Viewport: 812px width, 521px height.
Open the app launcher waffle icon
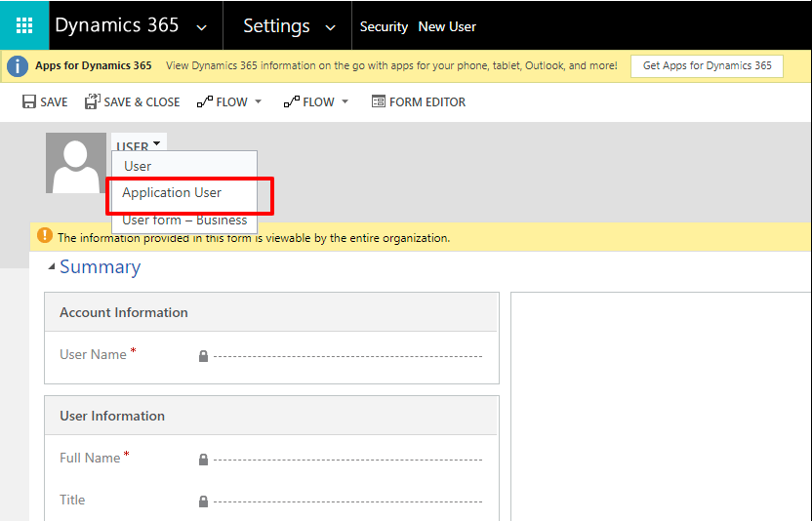pos(24,25)
